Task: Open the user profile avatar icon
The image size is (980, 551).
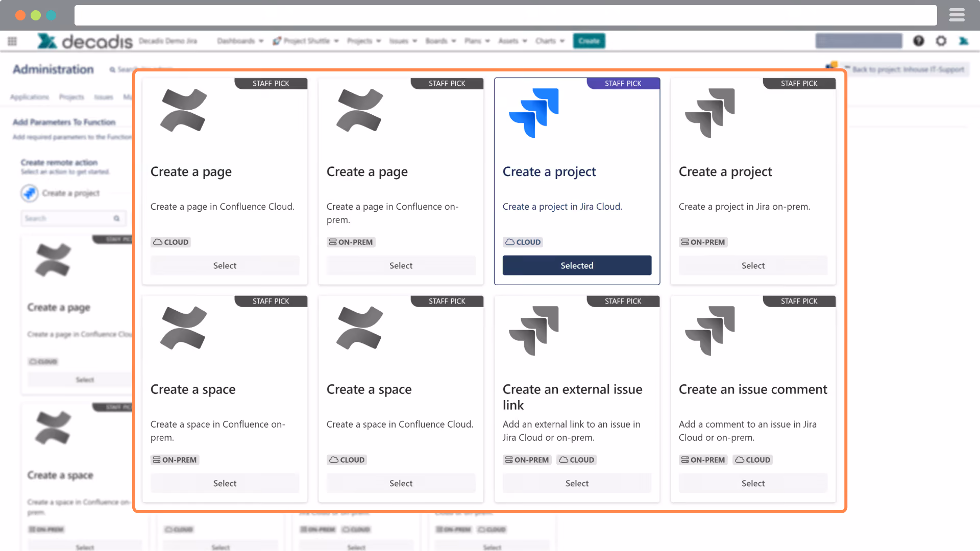Action: pyautogui.click(x=964, y=41)
